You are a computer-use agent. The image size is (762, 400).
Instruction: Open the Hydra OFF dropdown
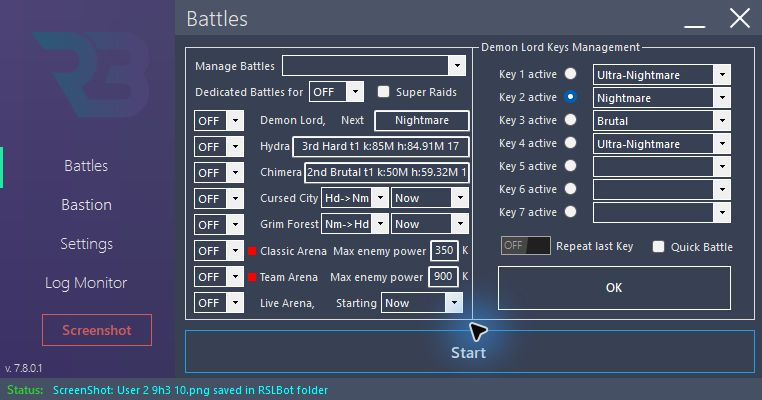219,147
